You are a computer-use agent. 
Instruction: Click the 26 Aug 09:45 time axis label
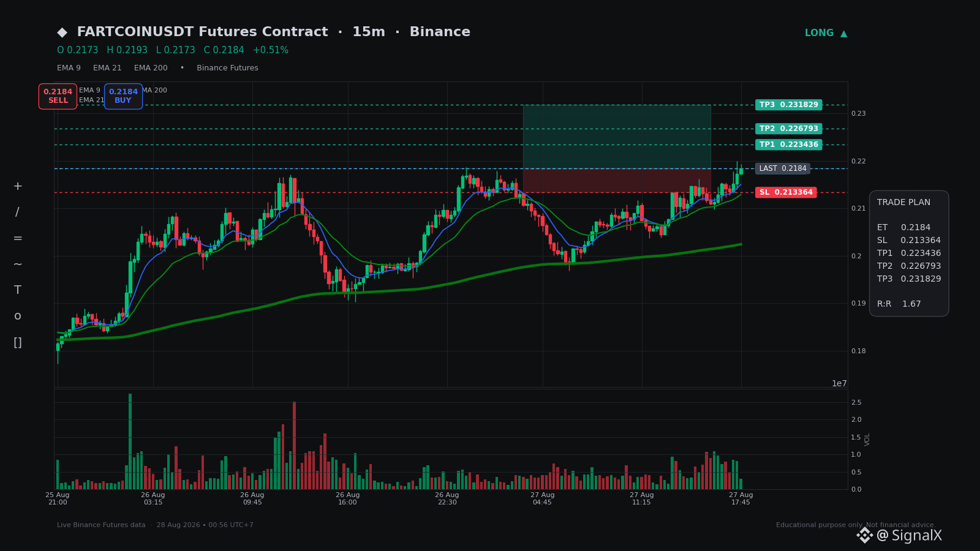[252, 499]
